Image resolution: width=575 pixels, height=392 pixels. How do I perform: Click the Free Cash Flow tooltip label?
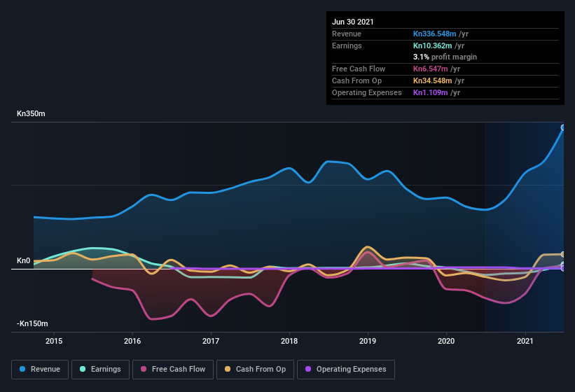coord(359,69)
